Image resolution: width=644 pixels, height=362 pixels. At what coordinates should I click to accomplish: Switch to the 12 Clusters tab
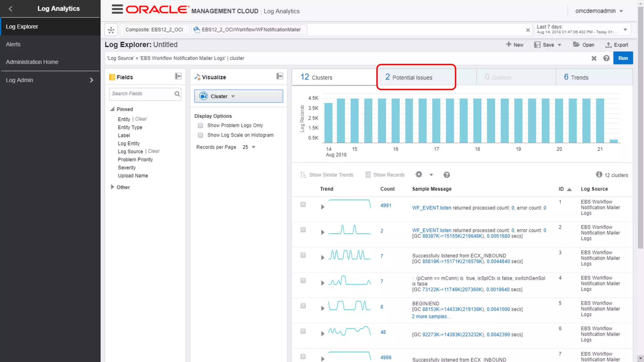tap(334, 77)
